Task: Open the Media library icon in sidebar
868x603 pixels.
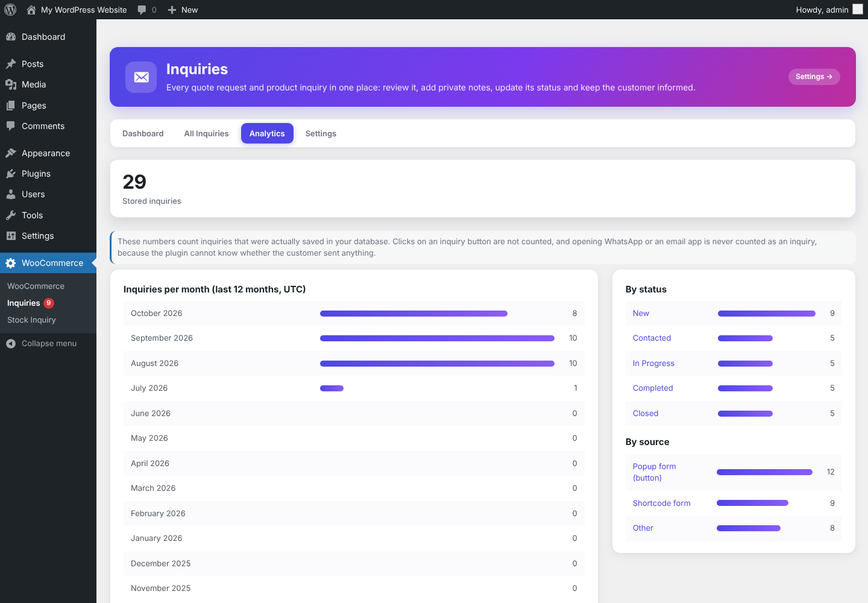Action: [x=11, y=84]
